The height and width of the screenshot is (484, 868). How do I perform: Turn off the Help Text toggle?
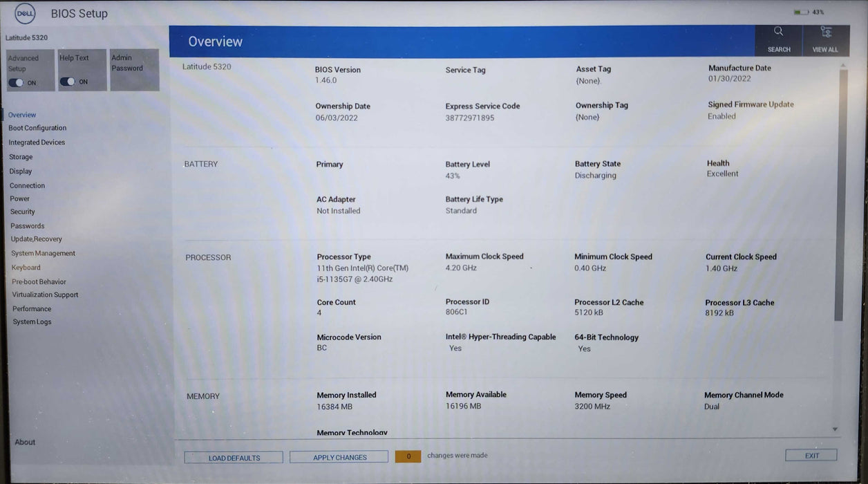click(68, 81)
